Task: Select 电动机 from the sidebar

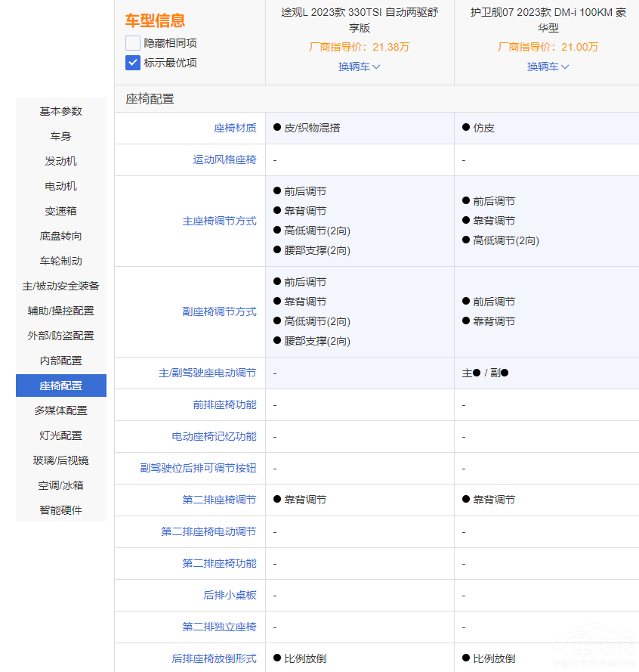Action: coord(60,186)
